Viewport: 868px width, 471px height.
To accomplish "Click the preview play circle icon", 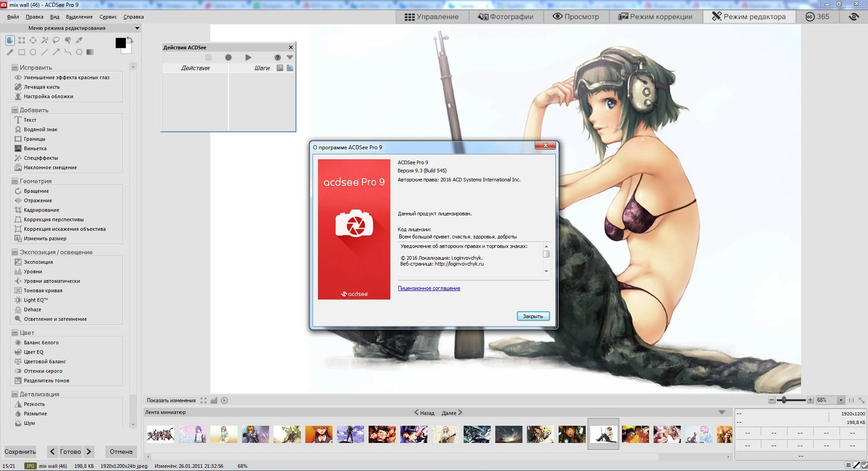I will point(224,400).
